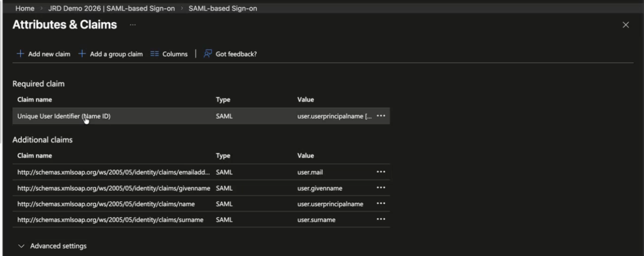
Task: Open more options for Unique User Identifier row
Action: [x=381, y=116]
